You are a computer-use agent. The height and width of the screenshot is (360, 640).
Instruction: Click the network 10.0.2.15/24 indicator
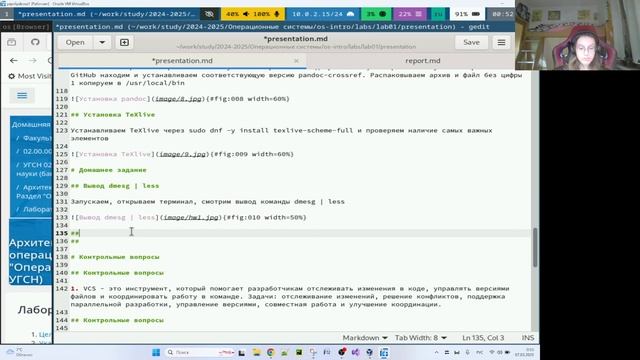[x=323, y=14]
